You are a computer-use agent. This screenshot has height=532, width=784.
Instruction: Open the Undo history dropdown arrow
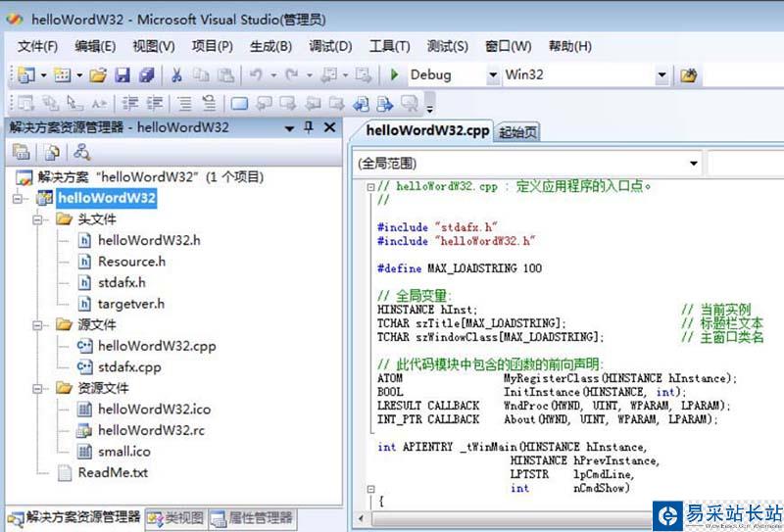273,75
